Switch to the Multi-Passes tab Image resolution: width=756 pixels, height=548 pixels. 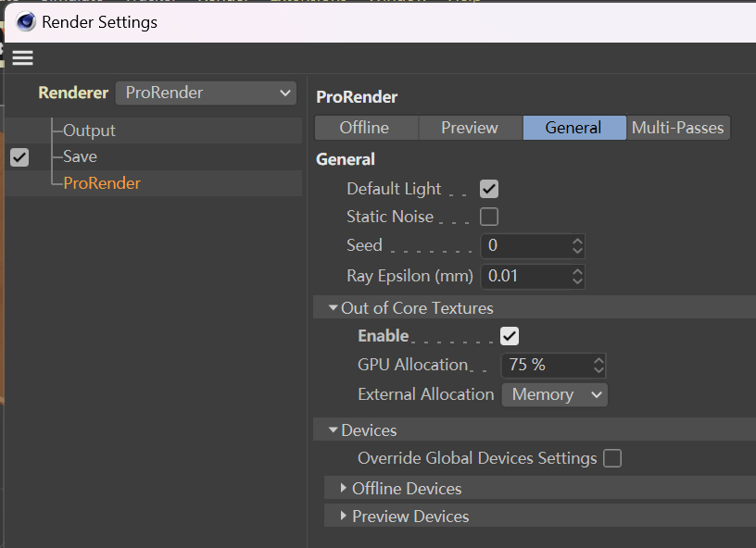pyautogui.click(x=678, y=128)
